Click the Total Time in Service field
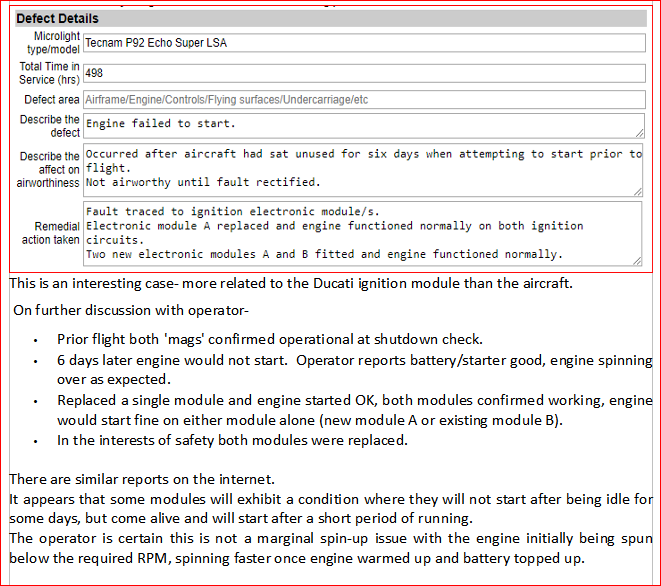661x586 pixels. 364,73
